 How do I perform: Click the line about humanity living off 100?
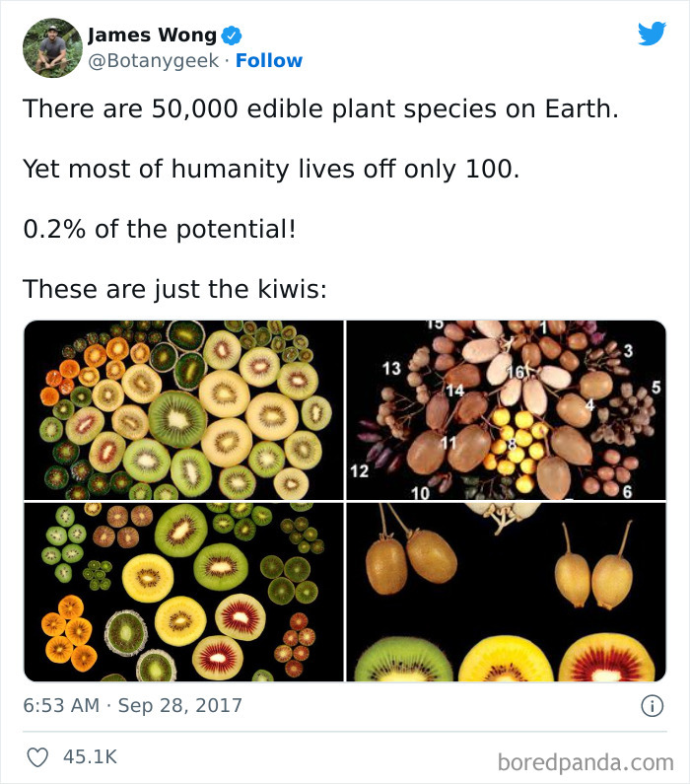click(x=270, y=169)
